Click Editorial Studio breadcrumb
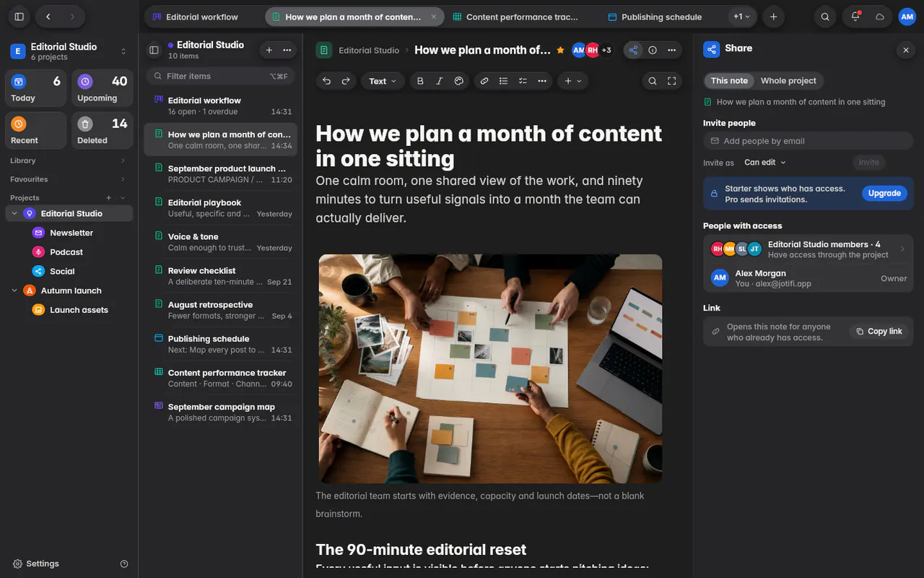 click(369, 51)
